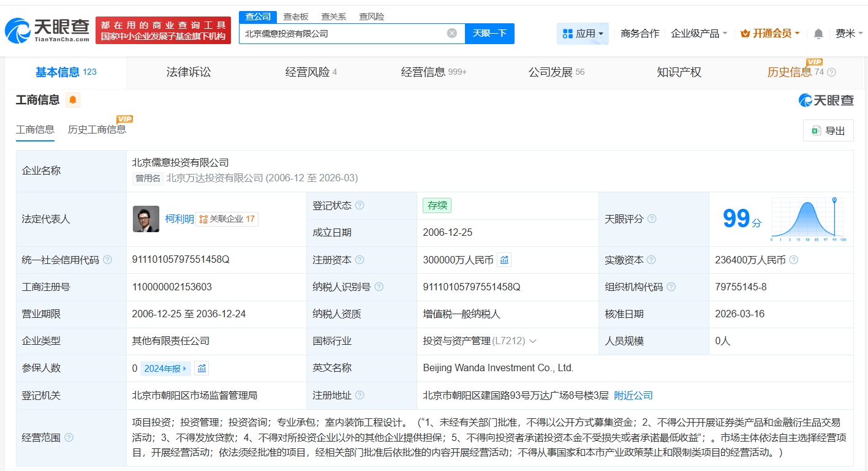
Task: Expand the 企业级产品 dropdown
Action: pyautogui.click(x=699, y=34)
